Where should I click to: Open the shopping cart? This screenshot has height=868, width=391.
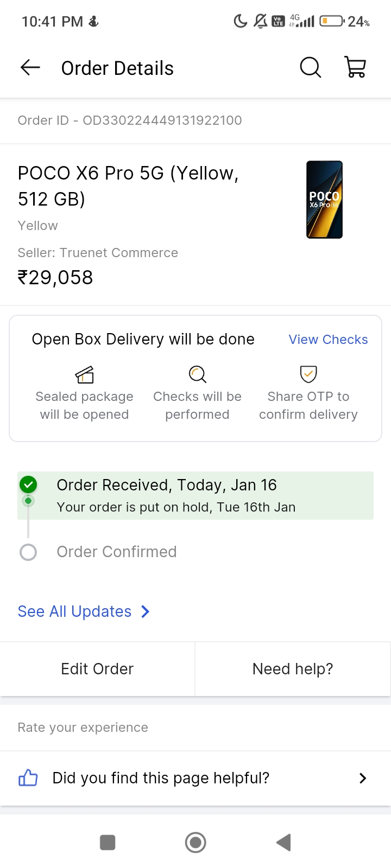pyautogui.click(x=356, y=68)
